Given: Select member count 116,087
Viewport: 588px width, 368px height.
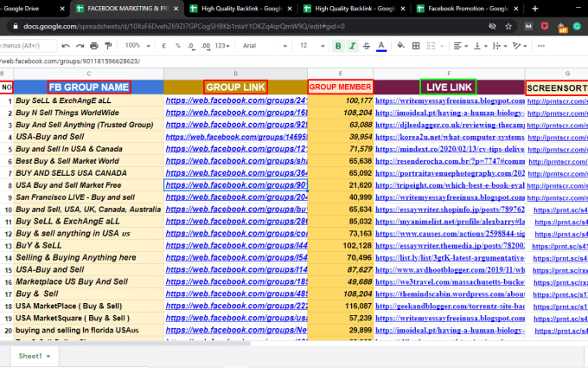Looking at the screenshot, I should (340, 306).
